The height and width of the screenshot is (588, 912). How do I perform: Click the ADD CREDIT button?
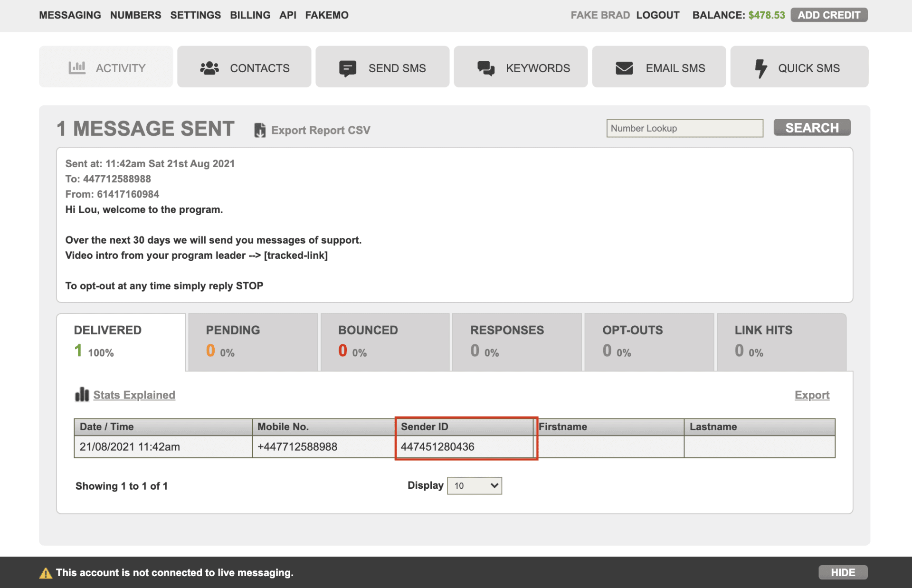pos(829,15)
